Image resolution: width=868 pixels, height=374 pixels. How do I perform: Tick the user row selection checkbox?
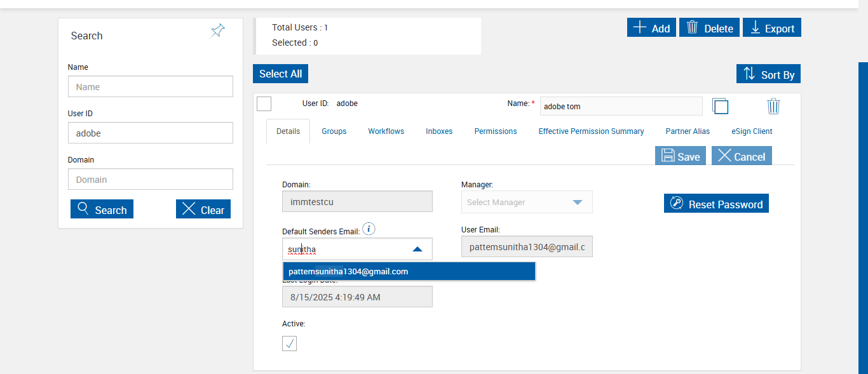[264, 104]
